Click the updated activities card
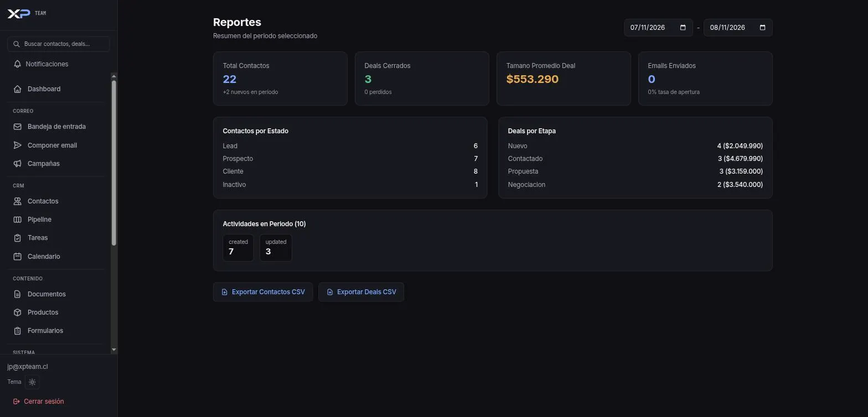The width and height of the screenshot is (868, 417). coord(276,248)
